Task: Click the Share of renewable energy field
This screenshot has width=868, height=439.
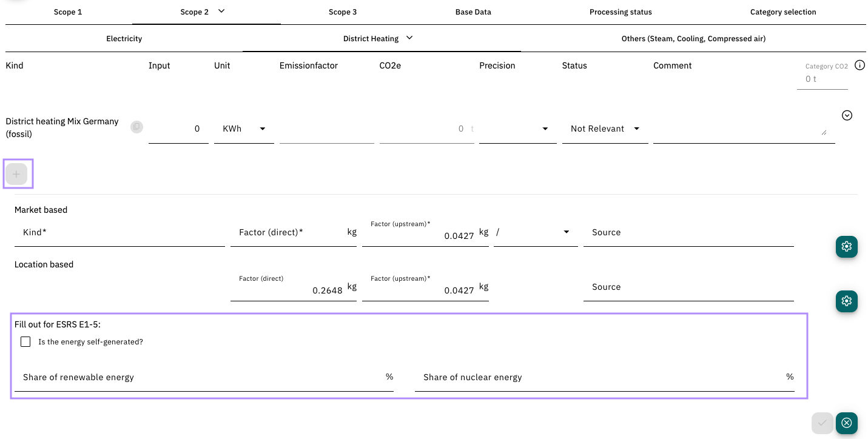Action: 204,377
